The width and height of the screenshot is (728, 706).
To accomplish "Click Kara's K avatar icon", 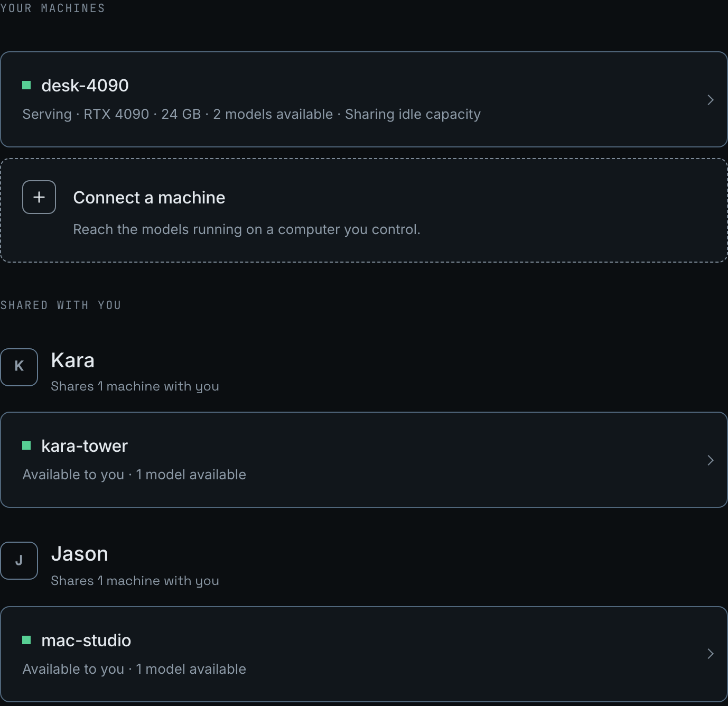I will pyautogui.click(x=19, y=367).
